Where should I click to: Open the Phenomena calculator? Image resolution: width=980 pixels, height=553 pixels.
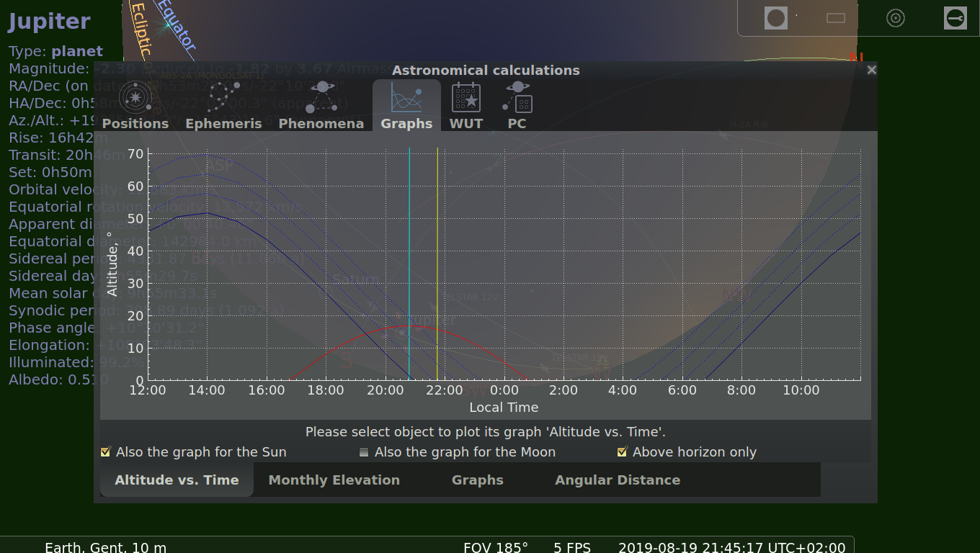tap(321, 105)
